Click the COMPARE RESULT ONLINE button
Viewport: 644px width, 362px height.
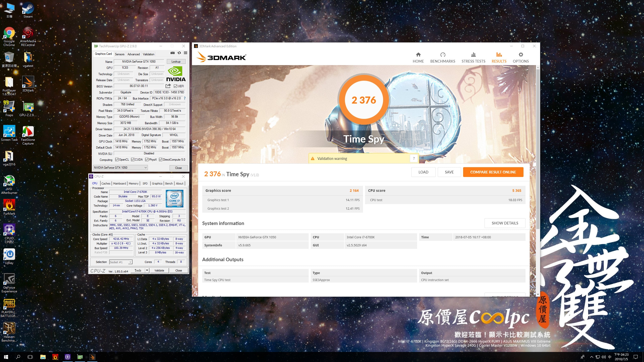493,172
